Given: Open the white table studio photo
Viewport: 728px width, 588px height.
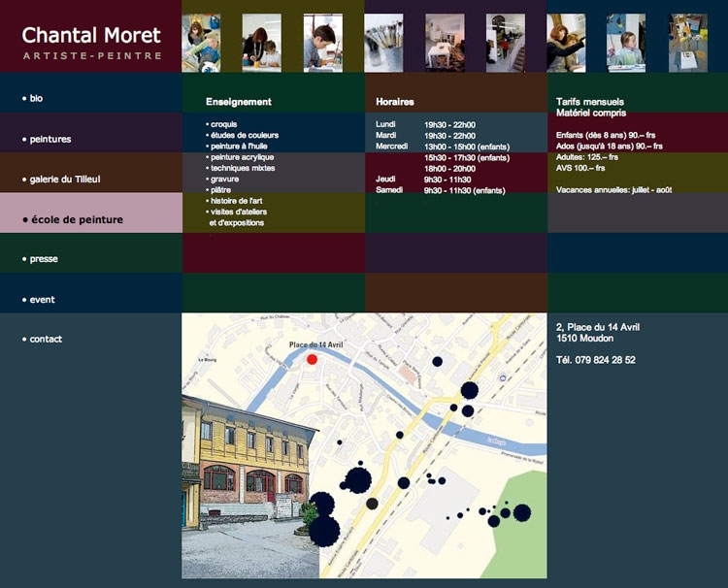Looking at the screenshot, I should tap(444, 43).
